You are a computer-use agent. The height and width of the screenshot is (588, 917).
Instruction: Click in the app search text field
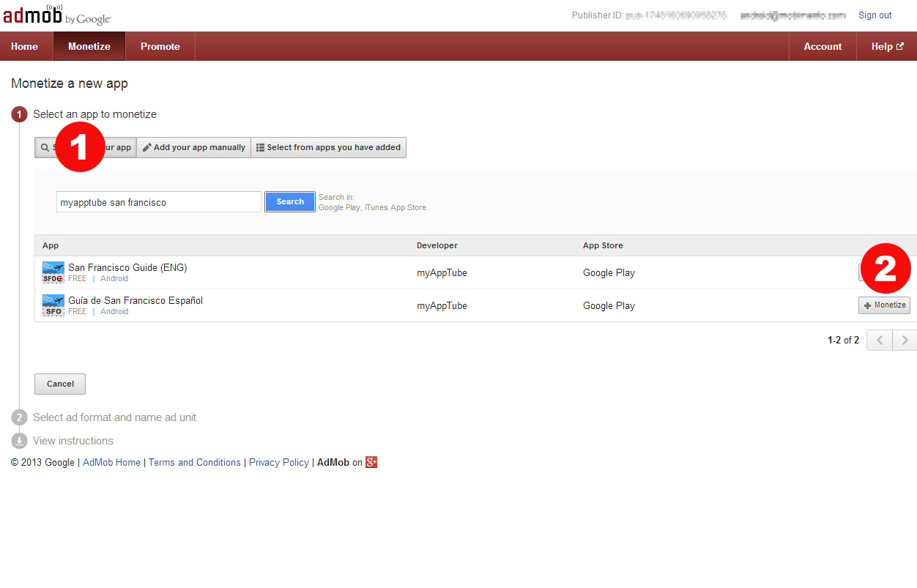(159, 202)
